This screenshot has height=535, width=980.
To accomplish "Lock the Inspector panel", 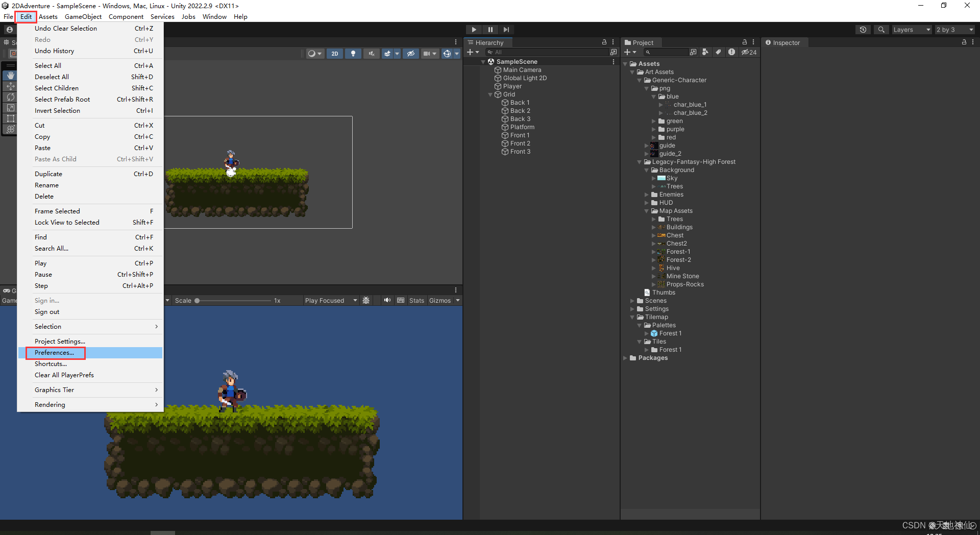I will pos(964,42).
